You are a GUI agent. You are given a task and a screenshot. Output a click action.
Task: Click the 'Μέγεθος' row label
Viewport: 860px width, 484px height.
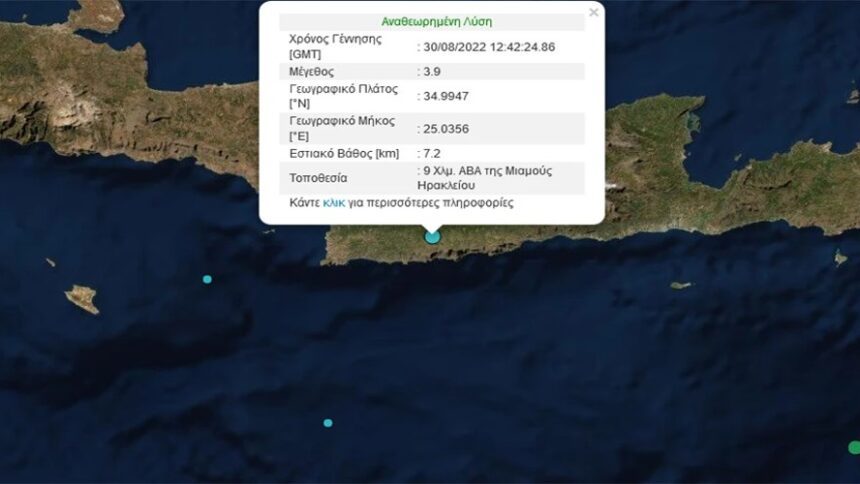click(313, 72)
